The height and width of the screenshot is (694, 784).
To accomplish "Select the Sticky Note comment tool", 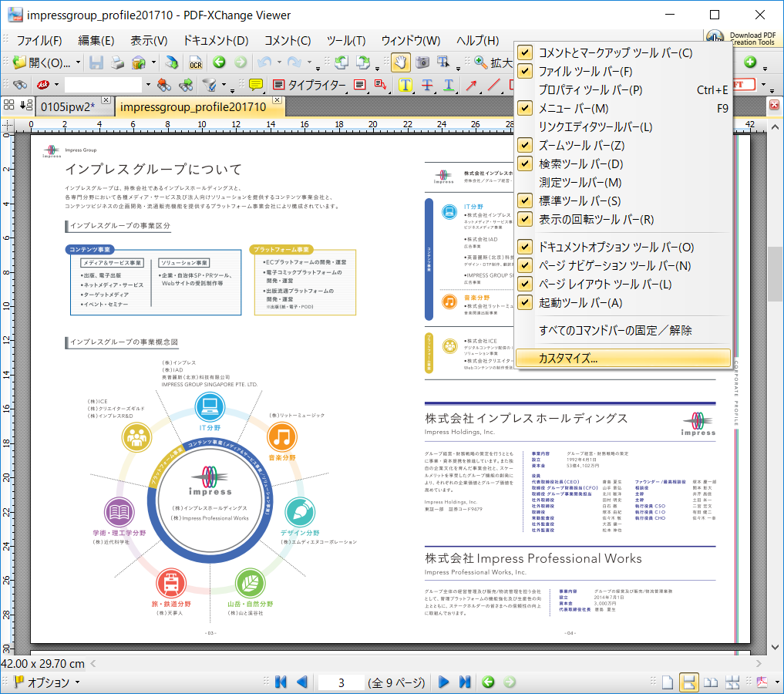I will 255,85.
